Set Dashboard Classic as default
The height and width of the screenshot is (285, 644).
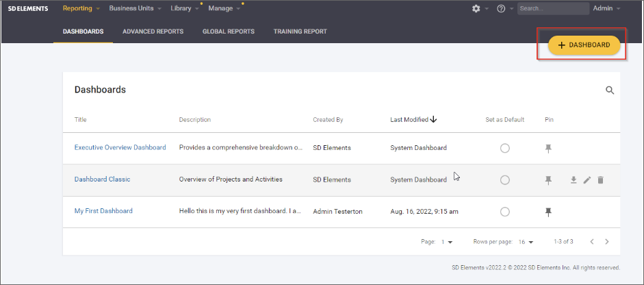tap(504, 180)
